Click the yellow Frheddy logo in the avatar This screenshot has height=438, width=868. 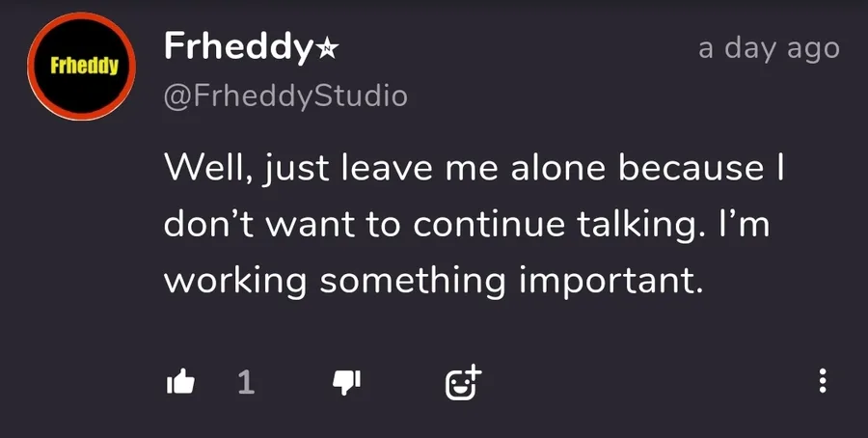click(x=84, y=67)
